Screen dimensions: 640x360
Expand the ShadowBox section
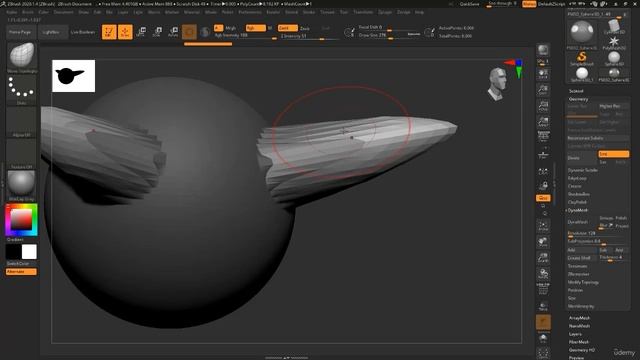[578, 194]
